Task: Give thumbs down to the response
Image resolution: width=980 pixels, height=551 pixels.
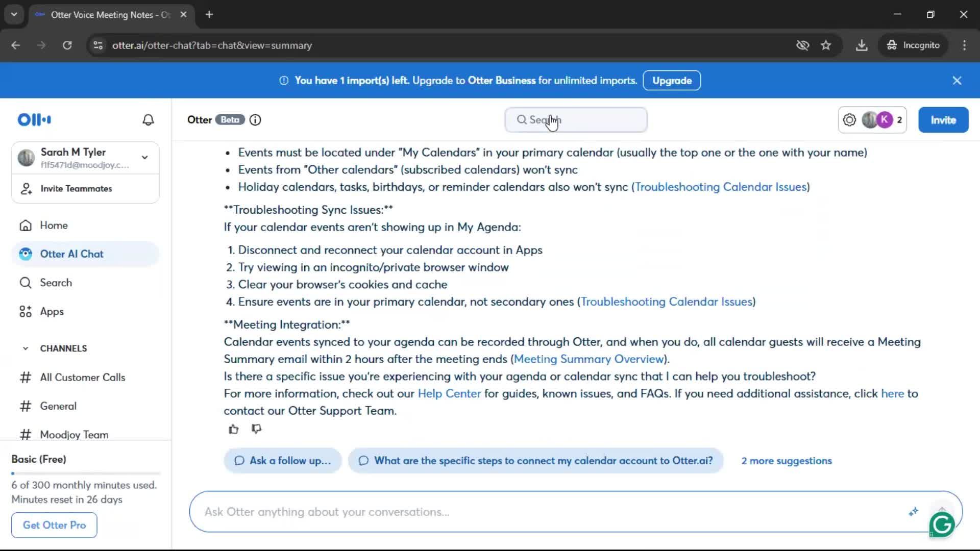Action: [x=257, y=429]
